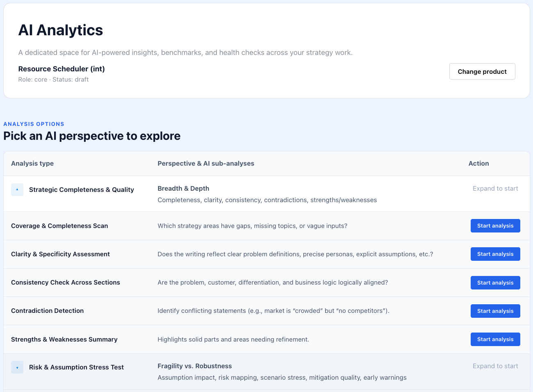Click the Change product button
This screenshot has height=392, width=533.
pos(482,71)
